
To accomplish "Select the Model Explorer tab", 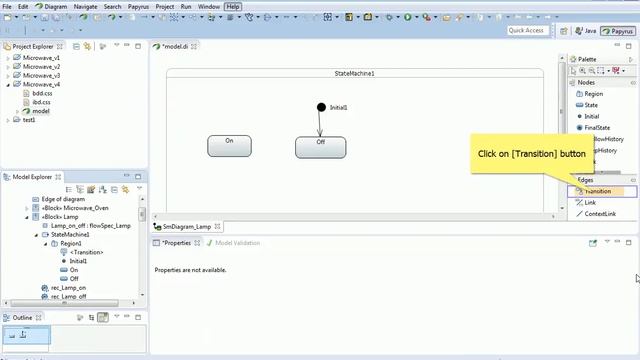I will pos(32,177).
